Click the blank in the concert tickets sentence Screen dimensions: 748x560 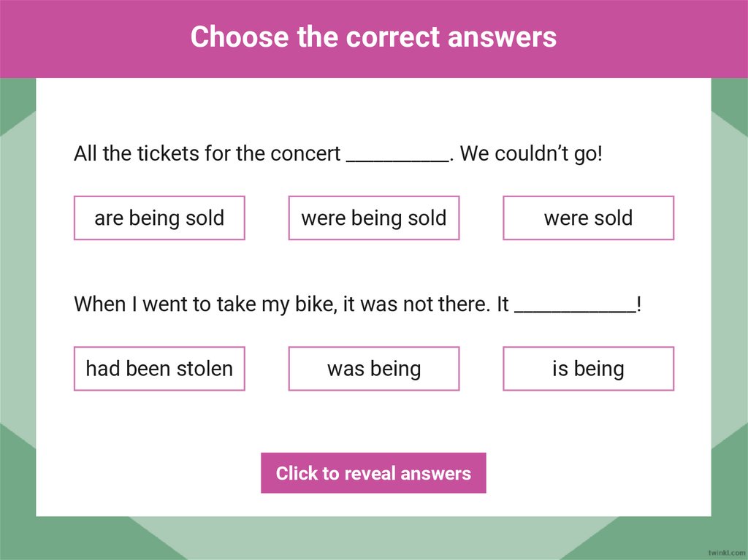(x=397, y=156)
